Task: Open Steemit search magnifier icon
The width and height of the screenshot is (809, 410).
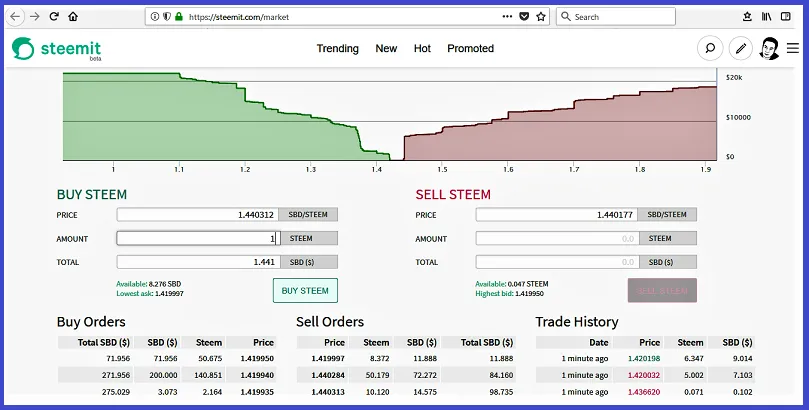Action: (x=710, y=48)
